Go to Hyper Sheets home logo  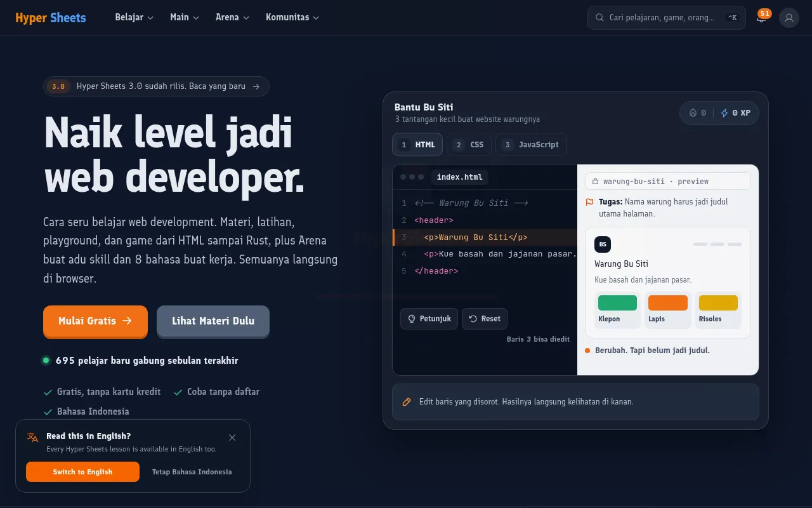[51, 18]
